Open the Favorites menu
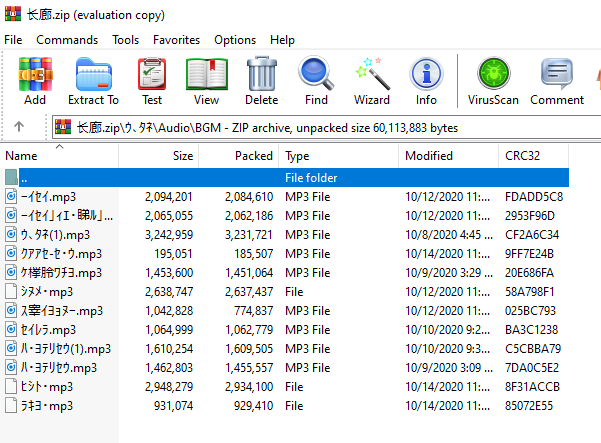The height and width of the screenshot is (443, 601). coord(176,40)
